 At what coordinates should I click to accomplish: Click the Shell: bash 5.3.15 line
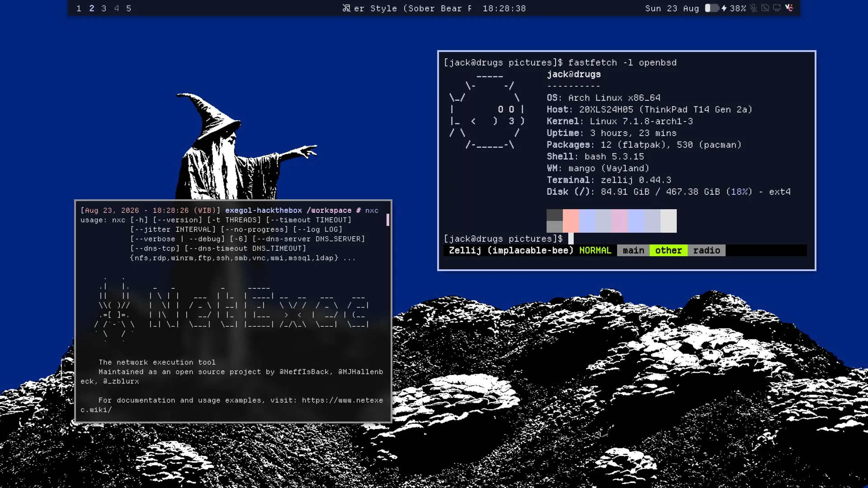(x=595, y=156)
